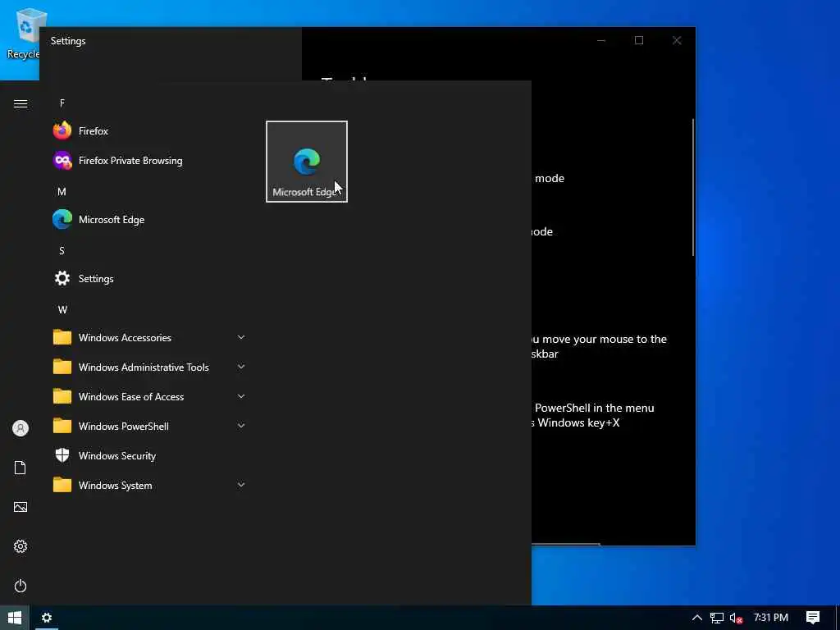
Task: Expand Windows Ease of Access folder
Action: click(x=148, y=396)
